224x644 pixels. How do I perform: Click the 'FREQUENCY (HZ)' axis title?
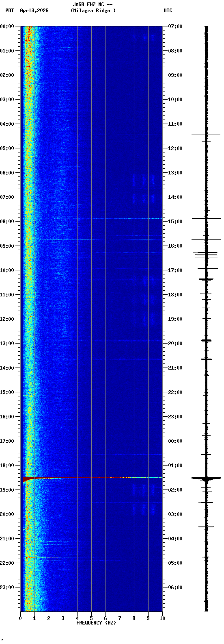[96, 623]
